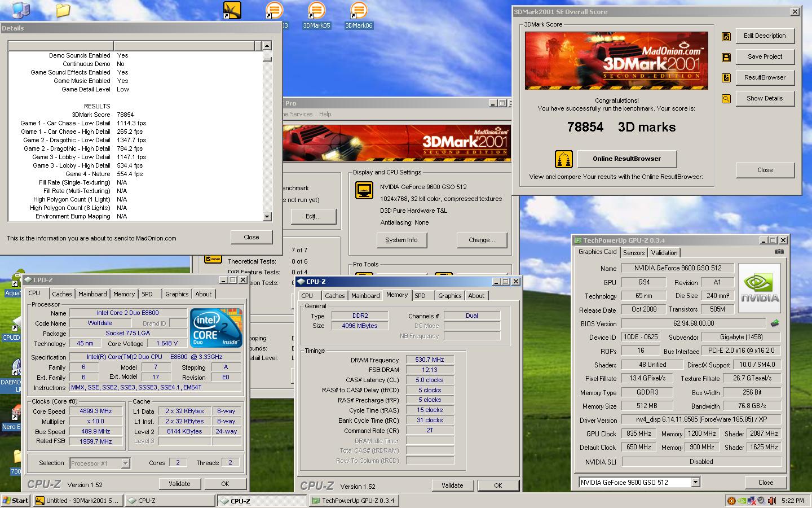Click the GPU-Z title bar icon

point(578,240)
